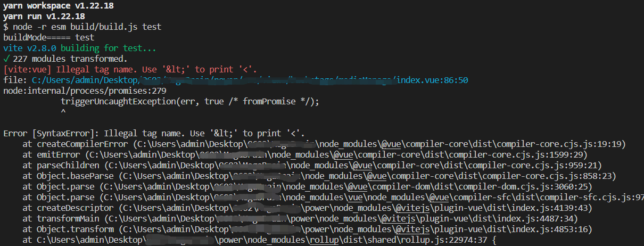Open the index.vue:86:50 file path link
This screenshot has width=644, height=246.
(x=250, y=80)
